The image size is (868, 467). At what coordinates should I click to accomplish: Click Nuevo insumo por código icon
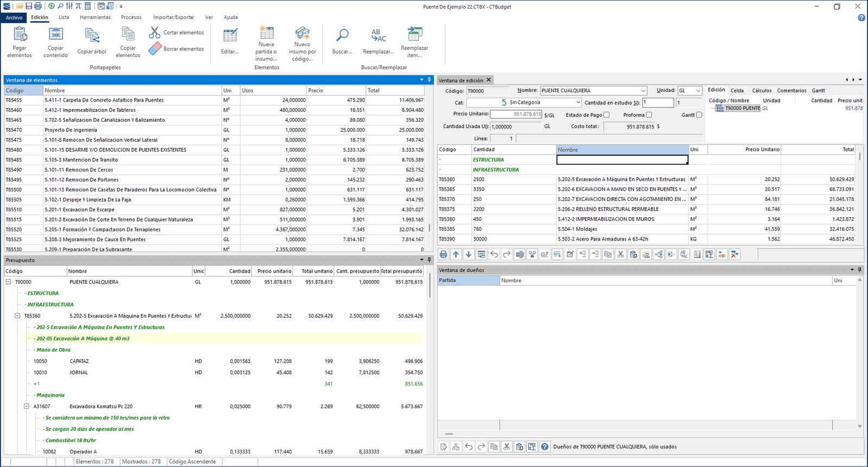[x=302, y=43]
